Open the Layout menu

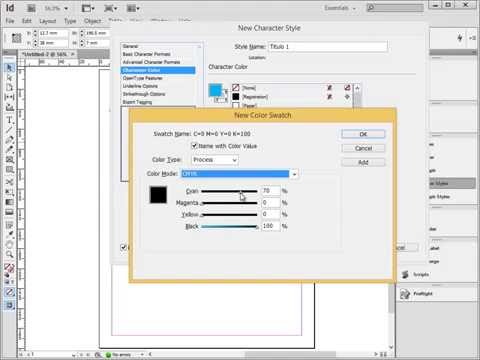pos(47,21)
